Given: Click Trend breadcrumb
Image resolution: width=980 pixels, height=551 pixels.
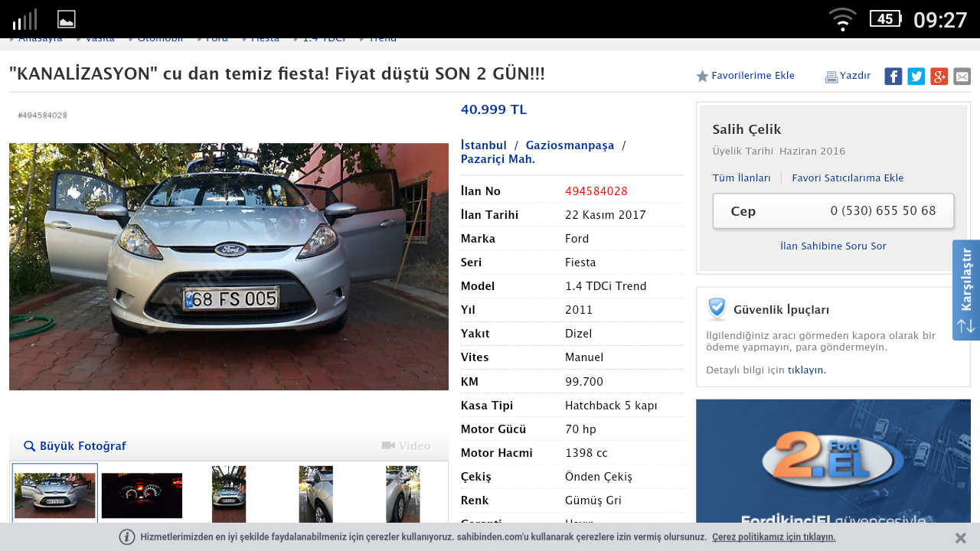Looking at the screenshot, I should (382, 39).
